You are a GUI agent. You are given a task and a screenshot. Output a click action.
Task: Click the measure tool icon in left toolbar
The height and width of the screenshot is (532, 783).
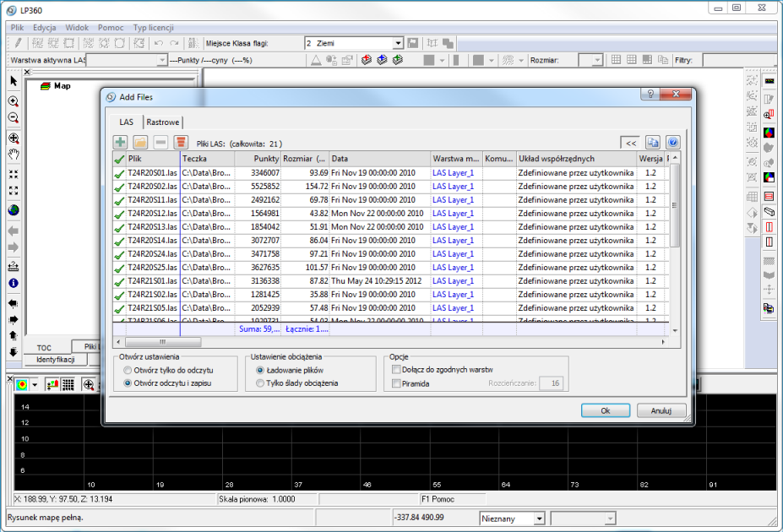(14, 266)
